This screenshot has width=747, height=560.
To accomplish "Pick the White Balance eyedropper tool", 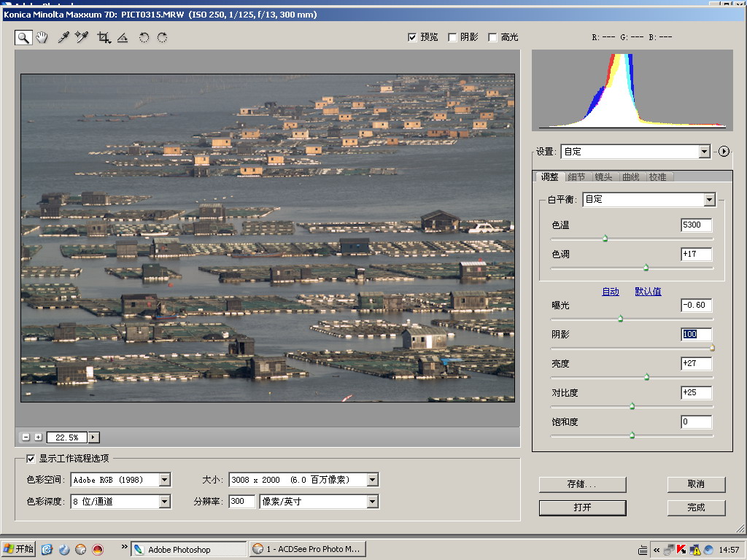I will (x=63, y=37).
